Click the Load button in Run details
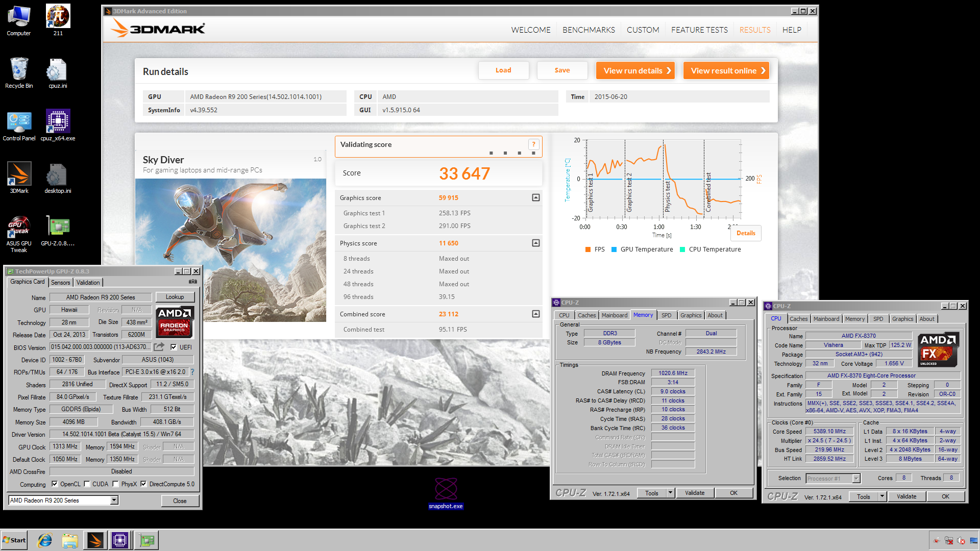 (x=503, y=70)
